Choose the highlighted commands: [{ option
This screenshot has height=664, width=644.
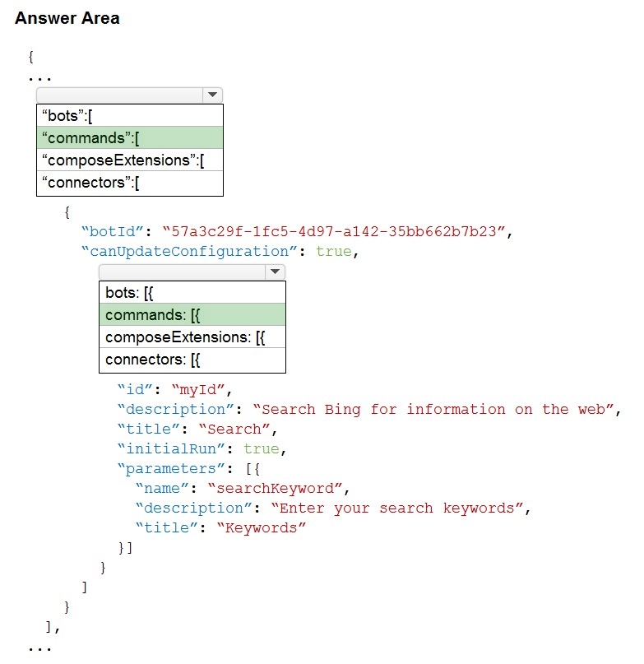pyautogui.click(x=192, y=314)
